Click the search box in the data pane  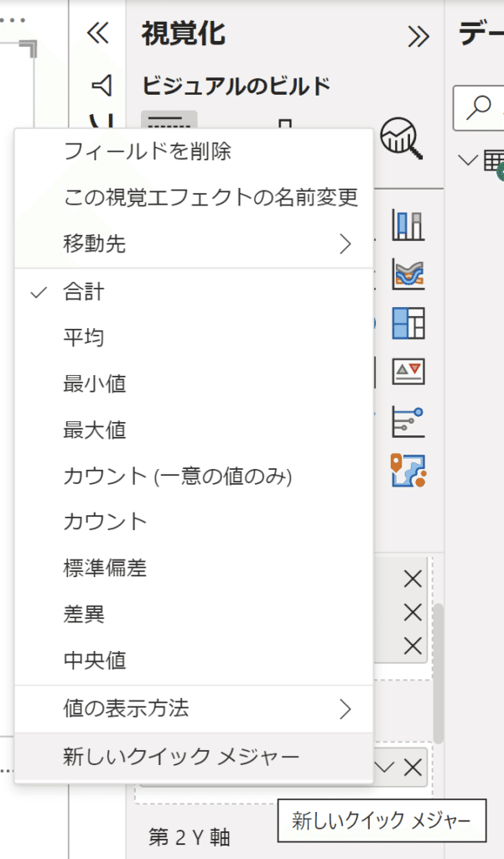tap(481, 107)
